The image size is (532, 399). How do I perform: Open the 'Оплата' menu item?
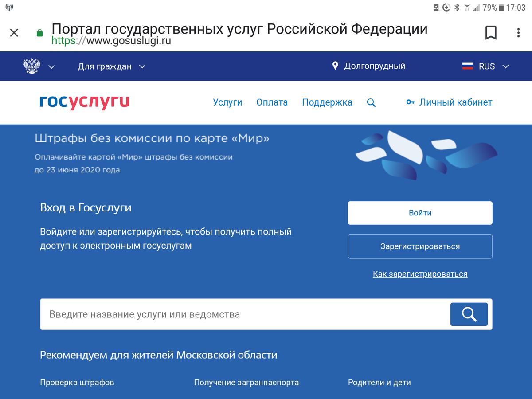(x=272, y=102)
